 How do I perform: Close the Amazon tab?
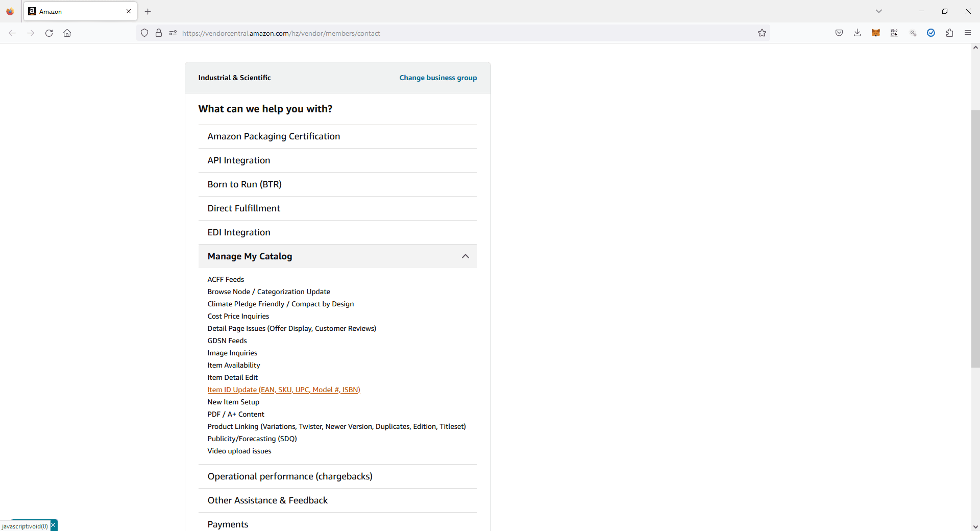coord(129,11)
